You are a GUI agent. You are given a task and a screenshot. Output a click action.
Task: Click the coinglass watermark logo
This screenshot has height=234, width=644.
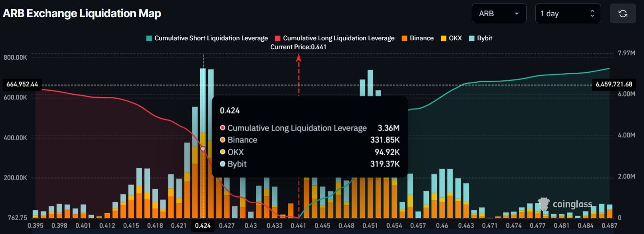click(567, 204)
